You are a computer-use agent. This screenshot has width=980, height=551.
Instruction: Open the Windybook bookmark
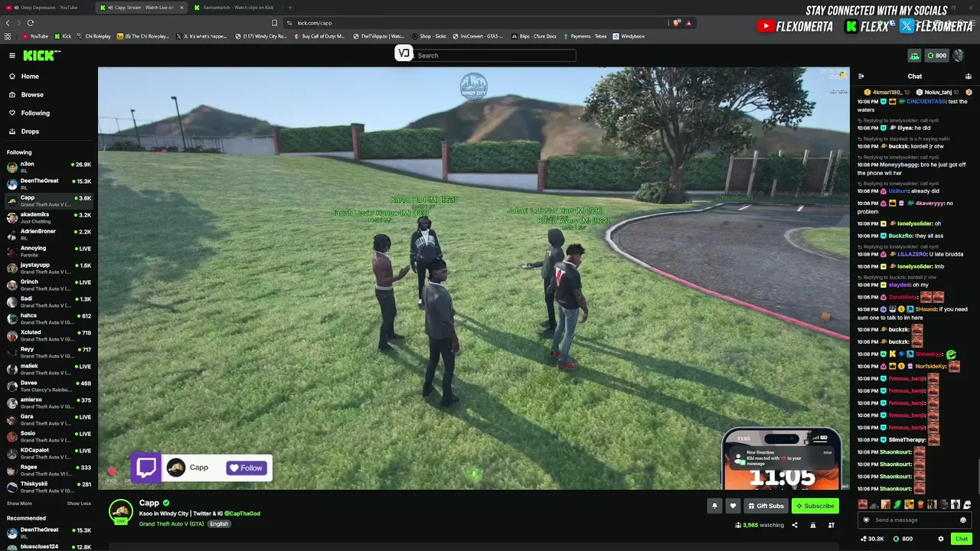[x=629, y=36]
